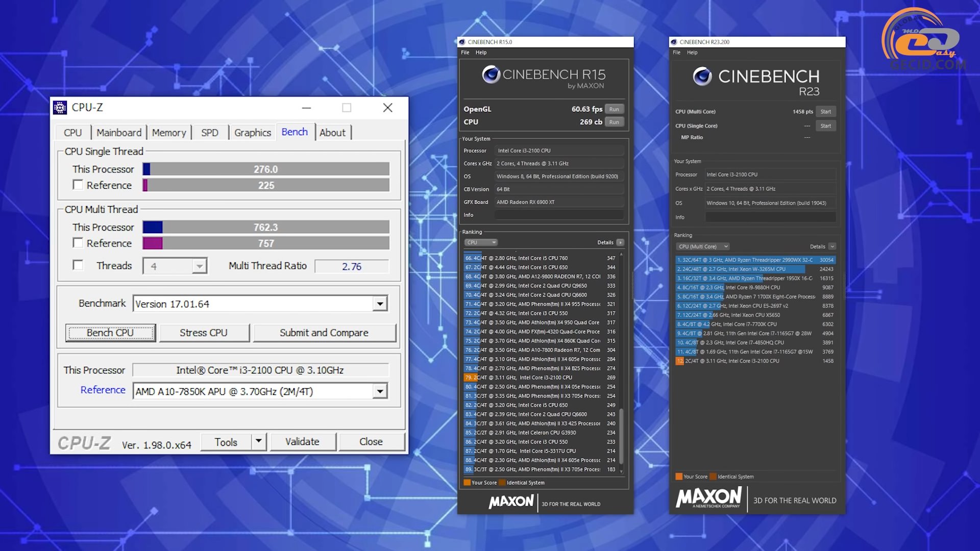Select the Ryzen Threadripper 2990WX ranking row
Viewport: 980px width, 551px height.
(755, 260)
